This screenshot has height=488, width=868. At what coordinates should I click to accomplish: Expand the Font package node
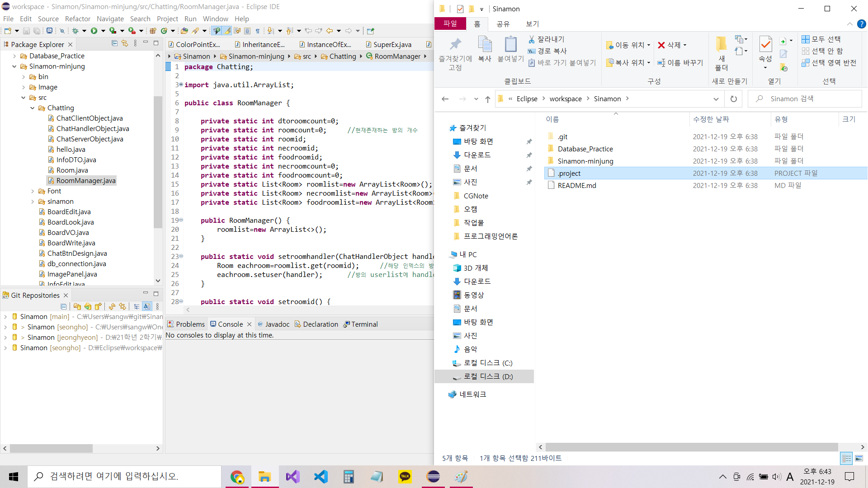pyautogui.click(x=33, y=191)
